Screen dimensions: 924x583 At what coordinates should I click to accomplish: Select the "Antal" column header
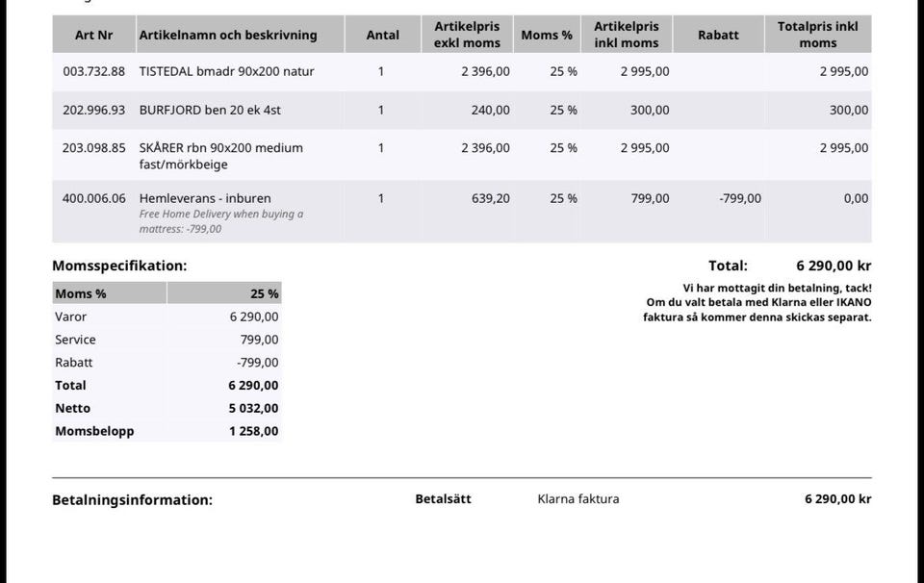382,35
